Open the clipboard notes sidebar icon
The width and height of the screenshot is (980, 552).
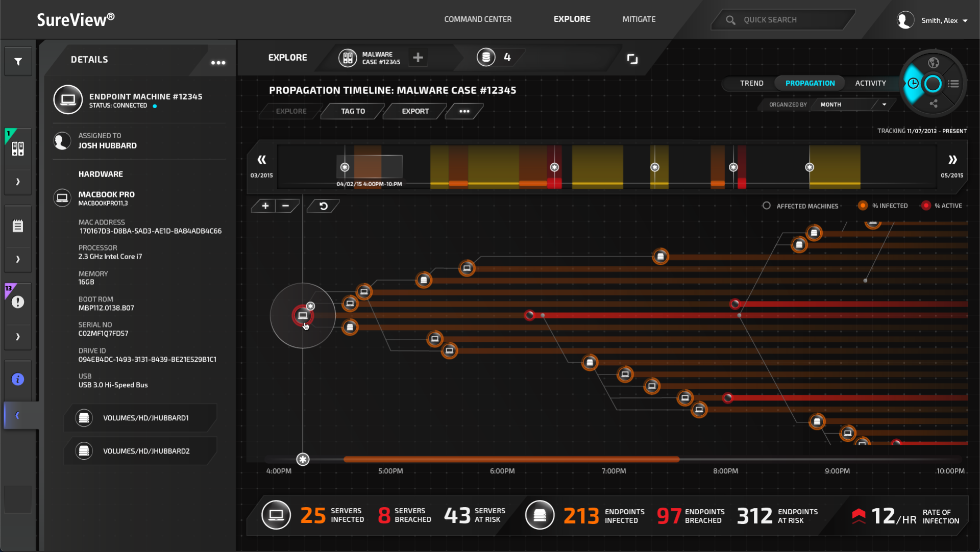click(18, 226)
